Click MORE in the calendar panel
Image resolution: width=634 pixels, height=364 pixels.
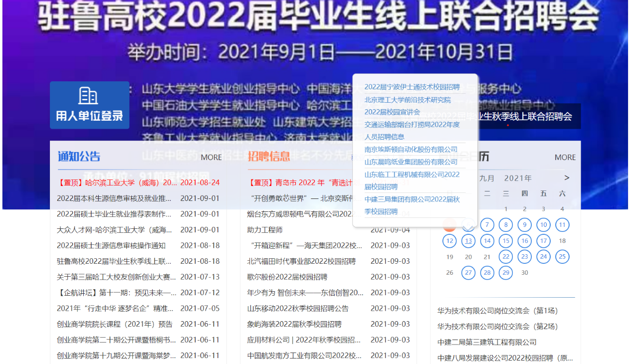tap(565, 157)
